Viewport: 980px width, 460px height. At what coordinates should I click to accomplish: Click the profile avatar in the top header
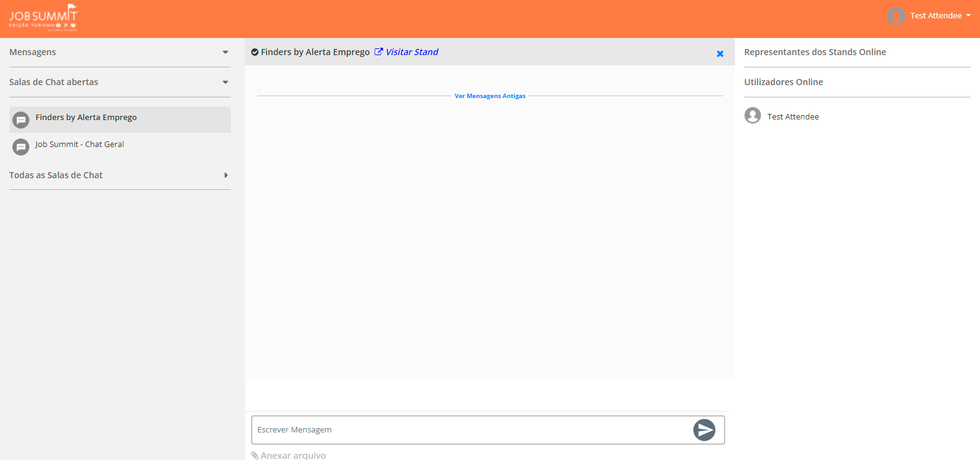[896, 16]
